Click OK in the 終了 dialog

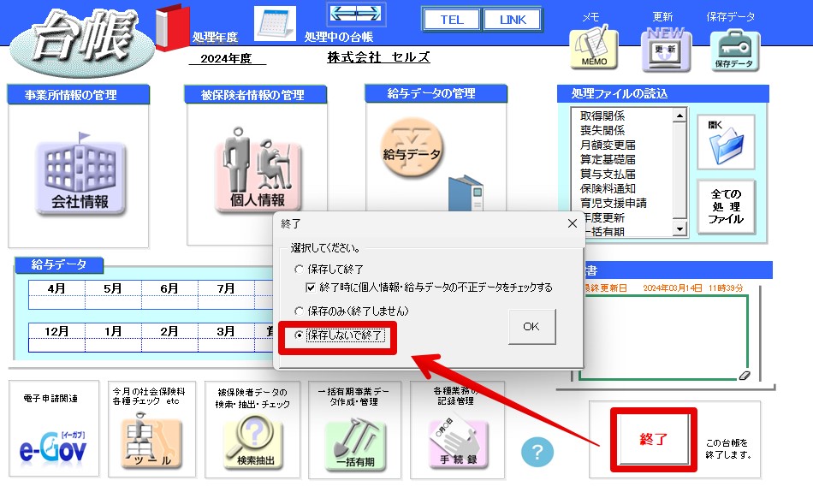tap(531, 327)
